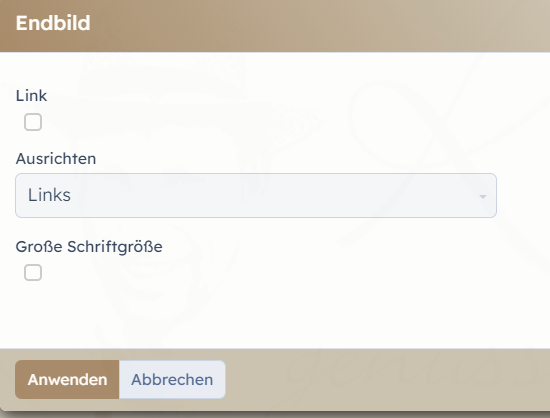This screenshot has height=418, width=550.
Task: Apply changes with the Anwenden button
Action: 67,379
